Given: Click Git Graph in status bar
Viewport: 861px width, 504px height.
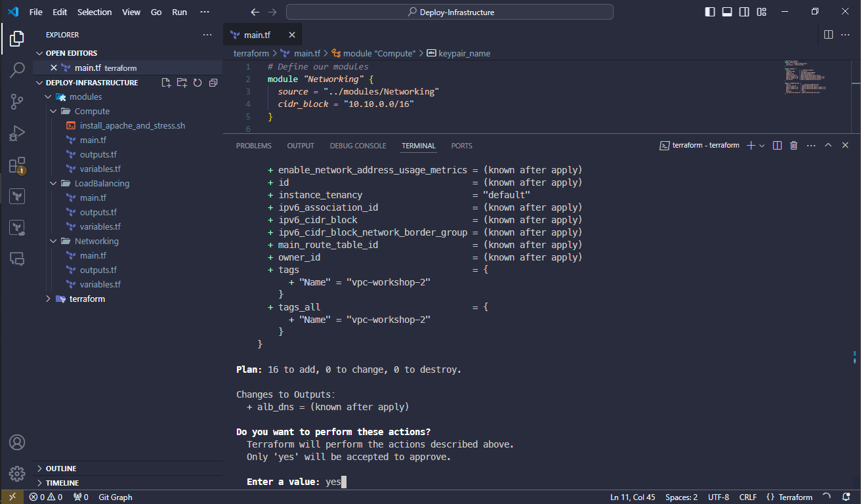Looking at the screenshot, I should 115,497.
